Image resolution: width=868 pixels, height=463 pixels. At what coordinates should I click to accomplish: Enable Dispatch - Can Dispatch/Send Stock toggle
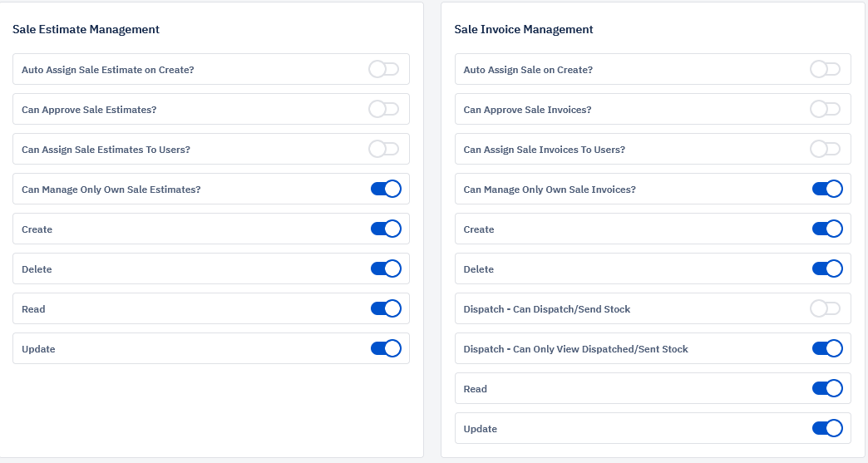pos(825,308)
